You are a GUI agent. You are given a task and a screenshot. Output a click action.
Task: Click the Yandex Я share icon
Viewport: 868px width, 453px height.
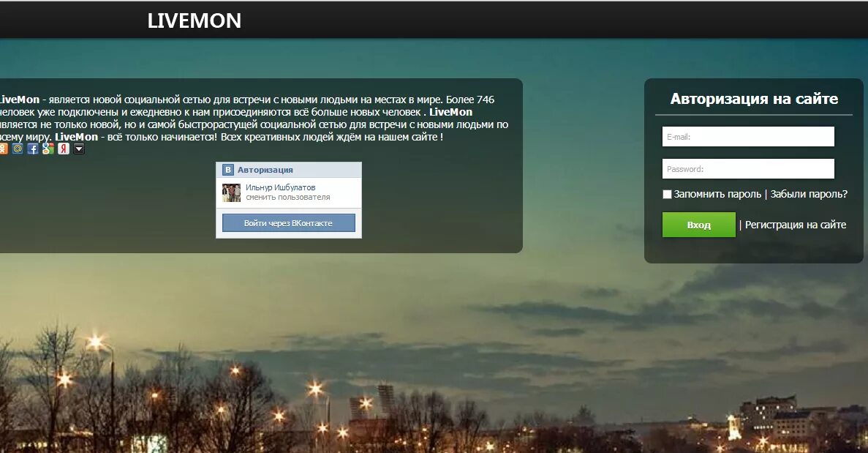coord(64,149)
